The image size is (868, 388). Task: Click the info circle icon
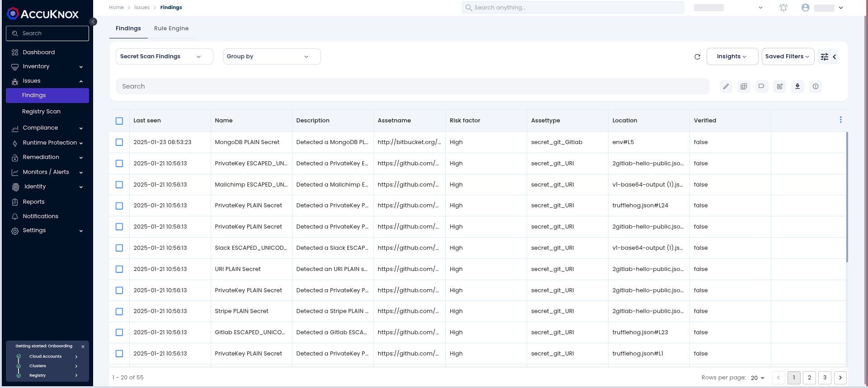tap(816, 86)
